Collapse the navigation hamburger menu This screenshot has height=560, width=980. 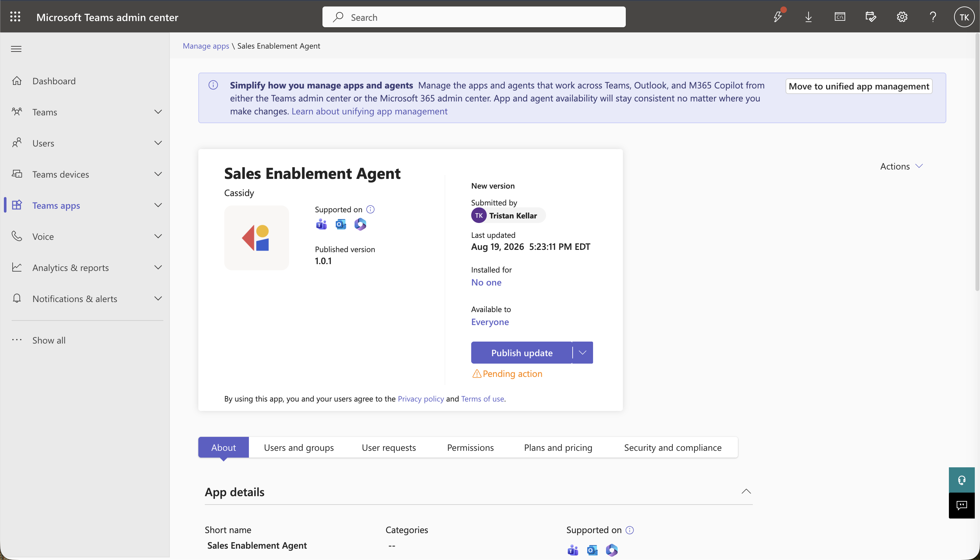coord(16,49)
